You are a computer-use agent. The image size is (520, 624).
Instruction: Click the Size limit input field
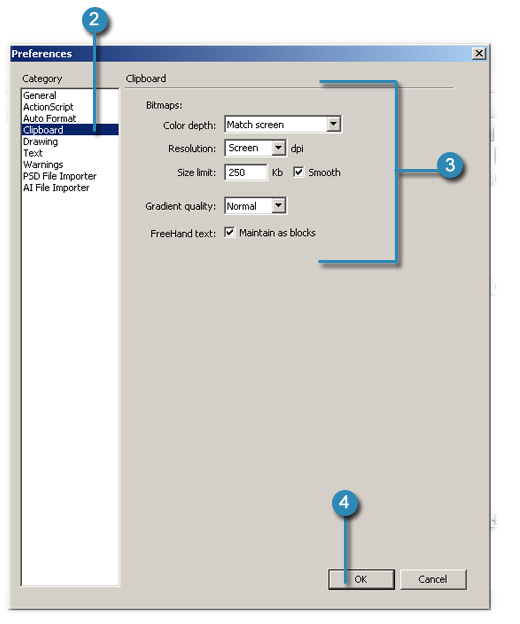[x=246, y=172]
